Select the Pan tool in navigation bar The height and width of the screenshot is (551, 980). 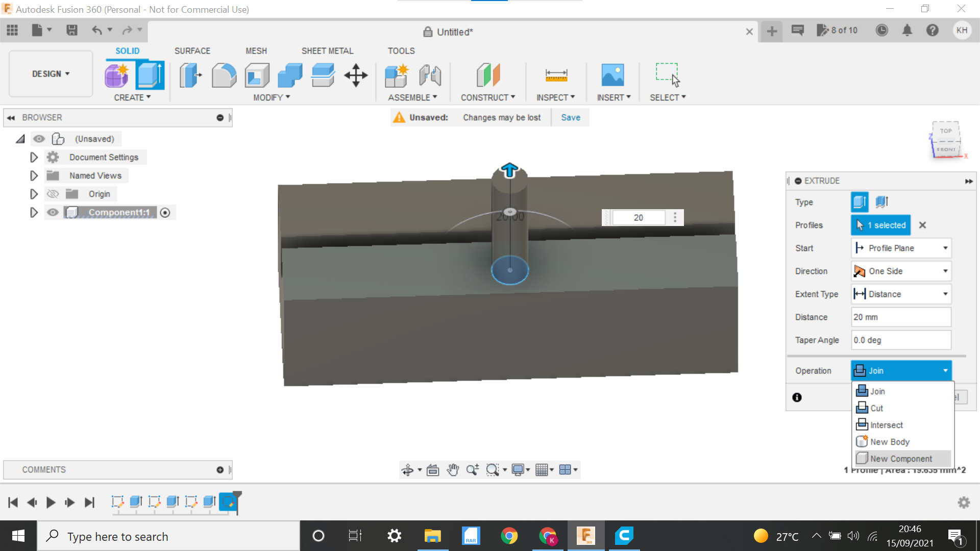[453, 469]
